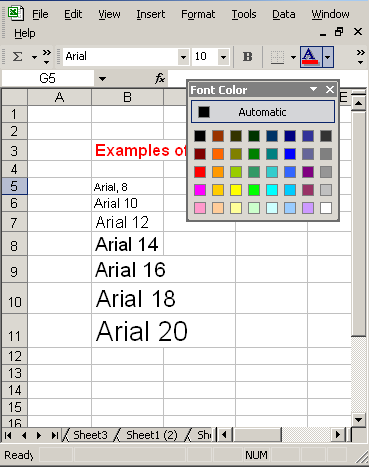Click the 'Arial, 8' cell
The width and height of the screenshot is (369, 467).
tap(127, 186)
